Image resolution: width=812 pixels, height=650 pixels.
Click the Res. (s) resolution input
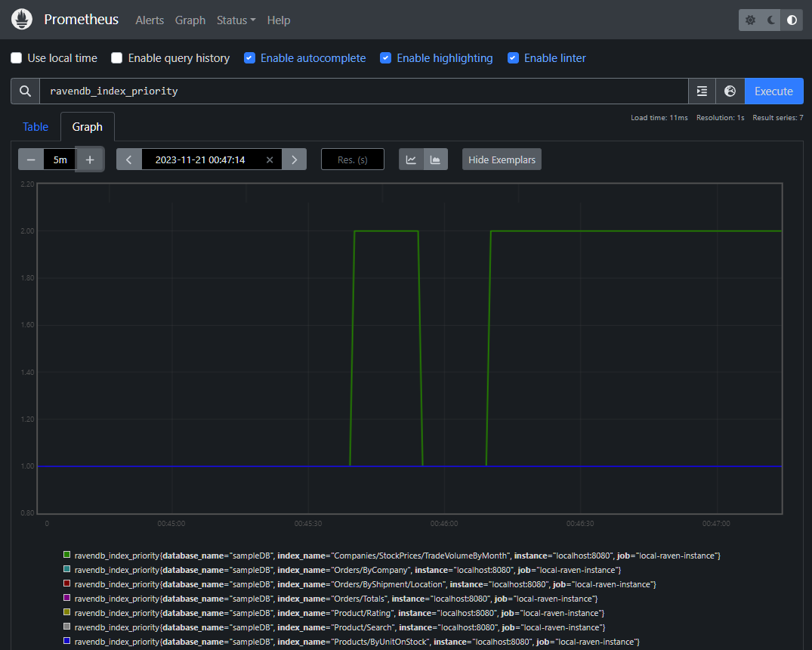(x=353, y=159)
